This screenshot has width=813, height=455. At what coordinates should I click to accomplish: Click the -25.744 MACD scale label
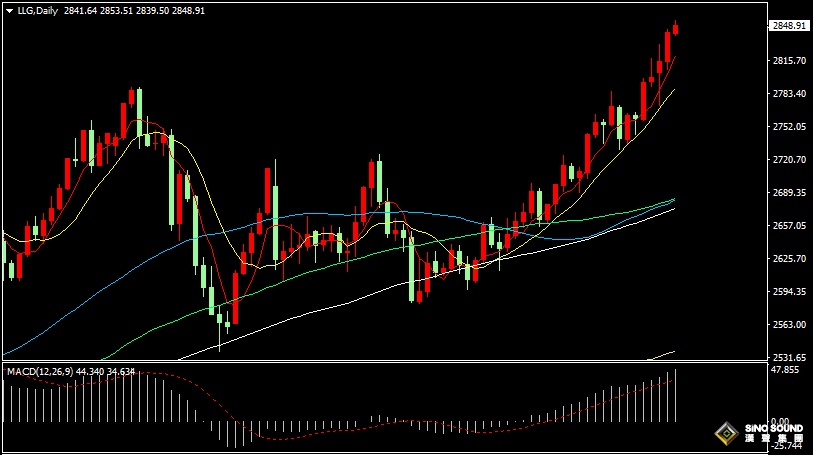[787, 445]
